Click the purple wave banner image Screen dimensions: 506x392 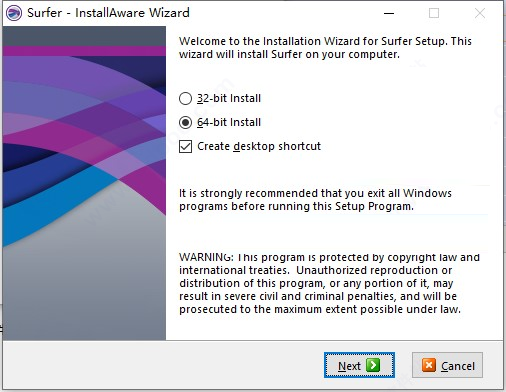click(x=84, y=183)
